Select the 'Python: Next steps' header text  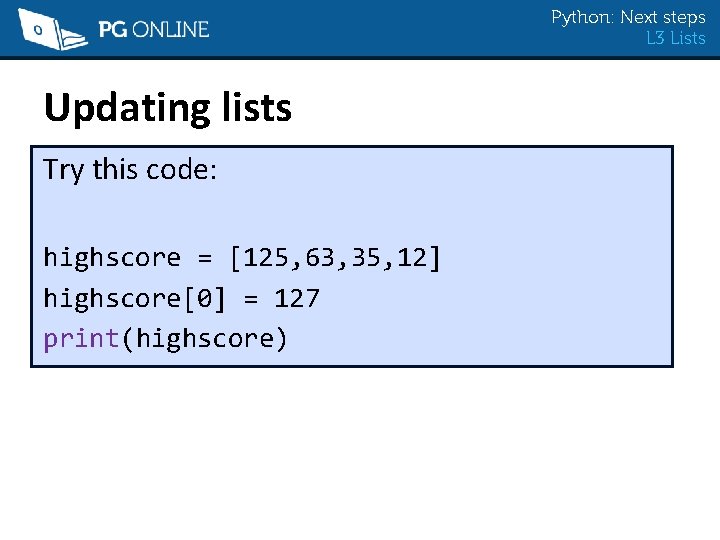tap(628, 17)
